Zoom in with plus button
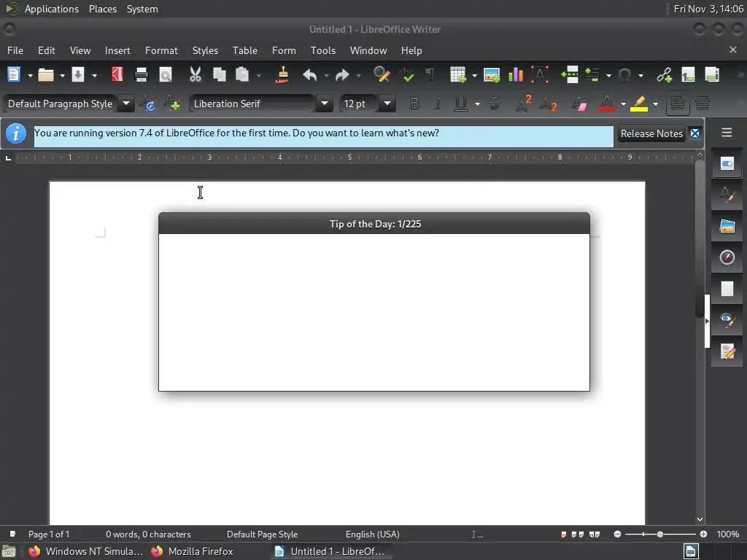The width and height of the screenshot is (747, 560). tap(704, 534)
